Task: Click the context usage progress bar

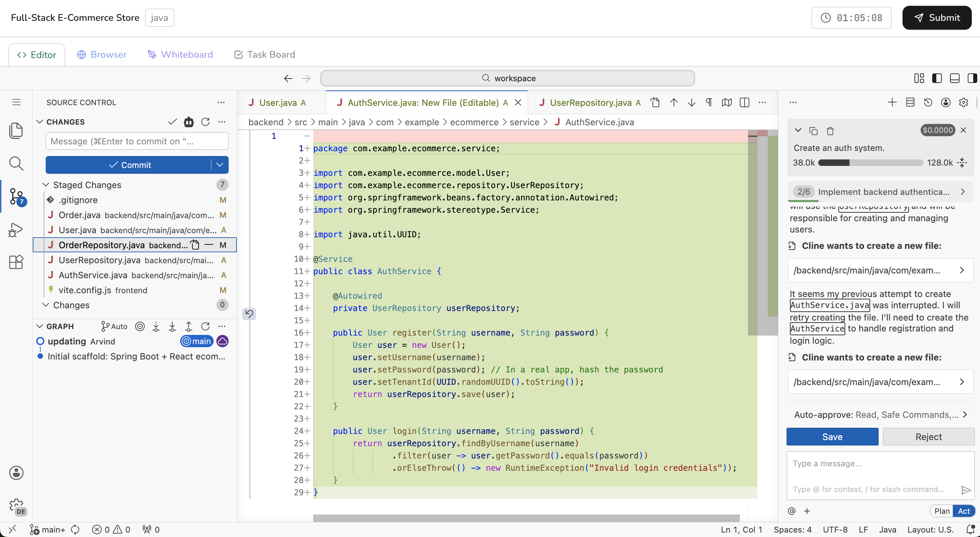Action: [870, 162]
